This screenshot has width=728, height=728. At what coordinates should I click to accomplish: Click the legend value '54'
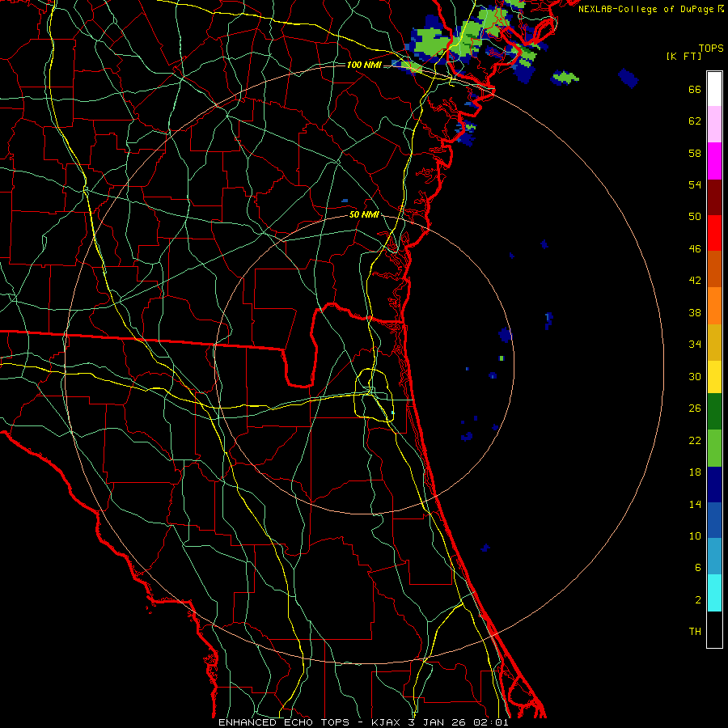tap(695, 184)
